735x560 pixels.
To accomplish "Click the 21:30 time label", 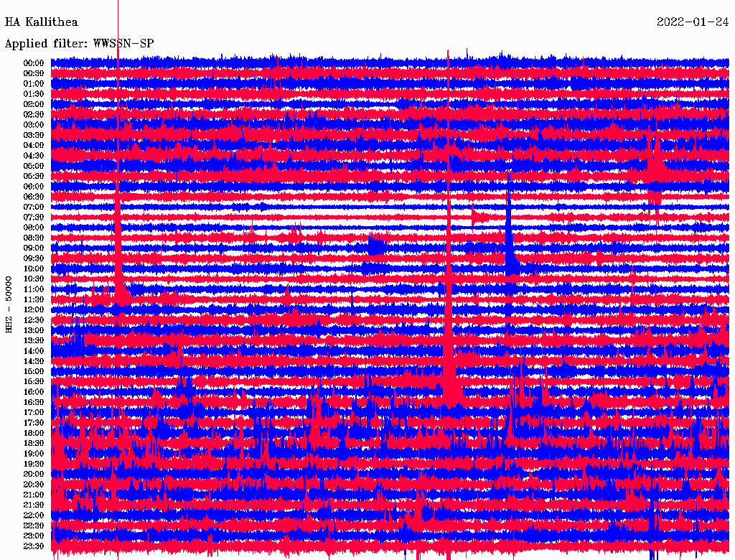I will click(33, 505).
